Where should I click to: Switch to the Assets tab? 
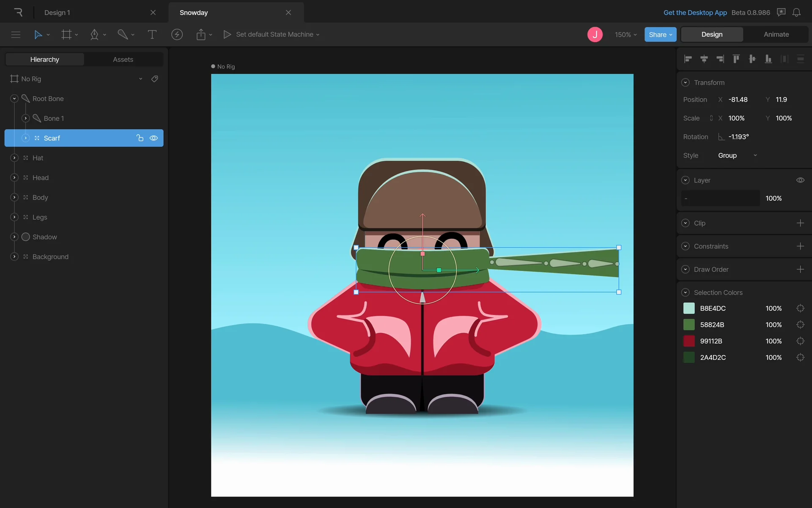[x=123, y=59]
